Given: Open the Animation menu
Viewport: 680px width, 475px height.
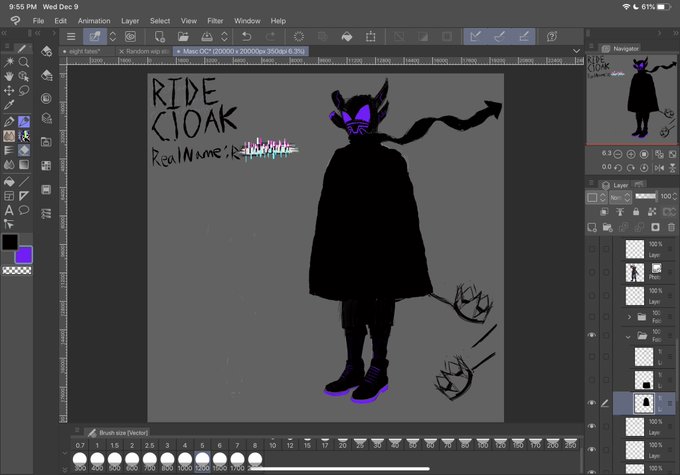Looking at the screenshot, I should (94, 21).
